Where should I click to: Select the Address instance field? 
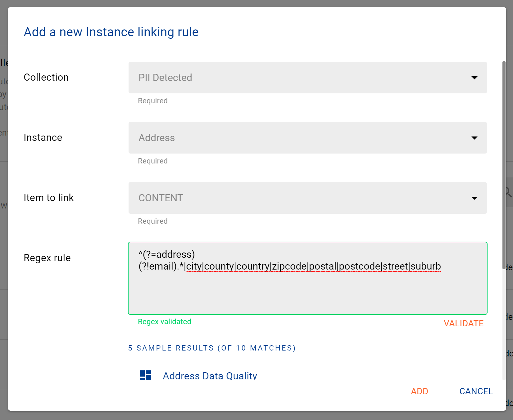click(157, 138)
